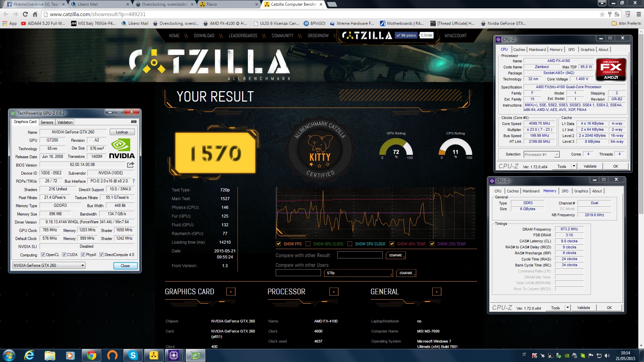Viewport: 644px width, 362px height.
Task: Click the AMD FX processor logo in CPU-Z
Action: point(611,70)
